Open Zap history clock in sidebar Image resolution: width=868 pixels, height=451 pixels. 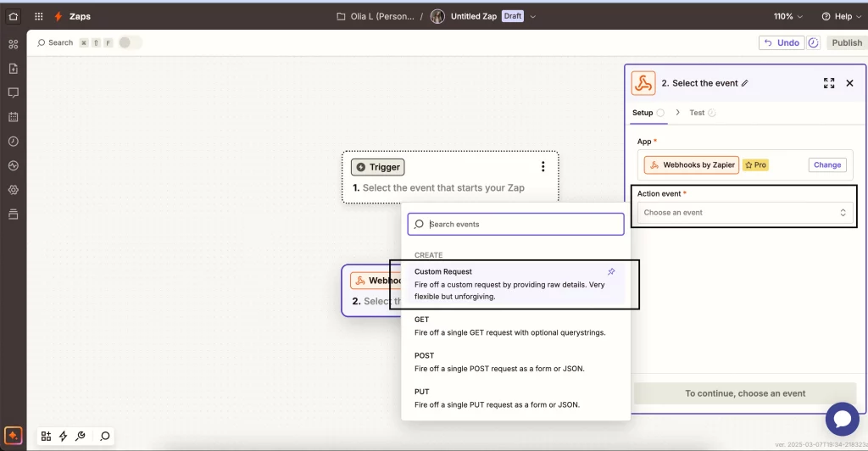tap(14, 141)
